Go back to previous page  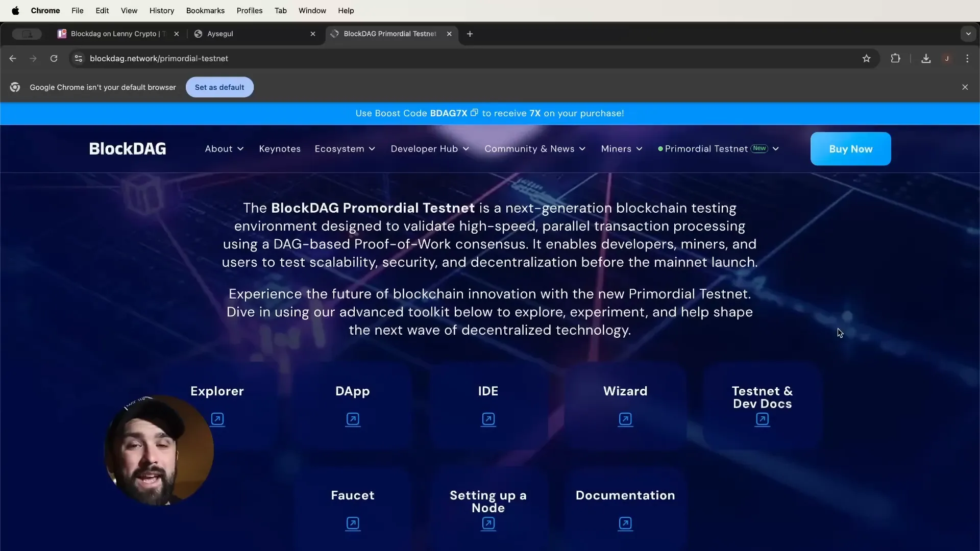(13, 59)
